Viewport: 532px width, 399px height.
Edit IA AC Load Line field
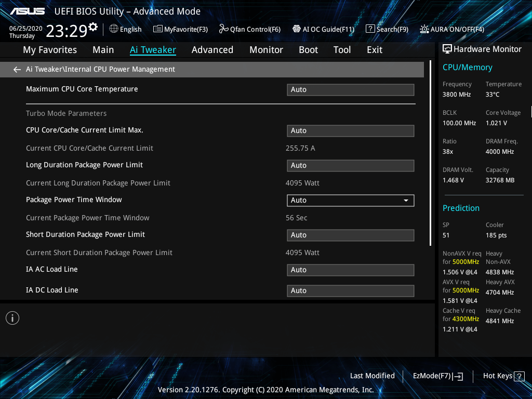(351, 270)
